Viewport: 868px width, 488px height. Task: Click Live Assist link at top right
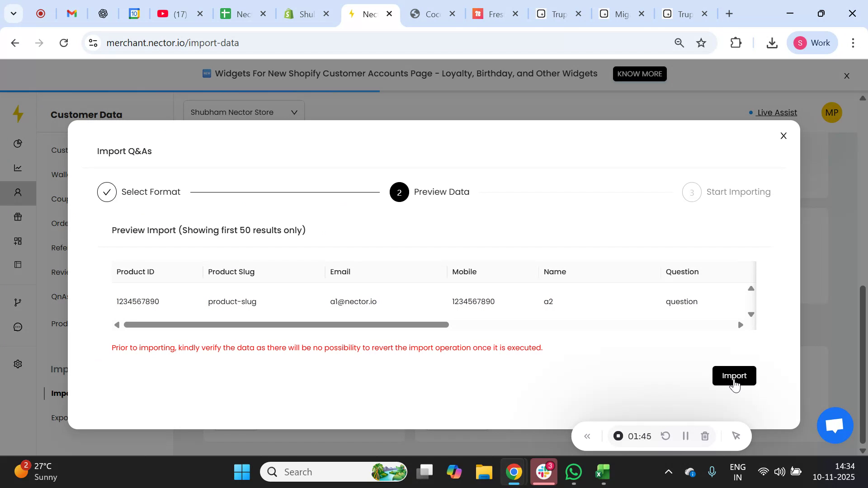(x=777, y=113)
